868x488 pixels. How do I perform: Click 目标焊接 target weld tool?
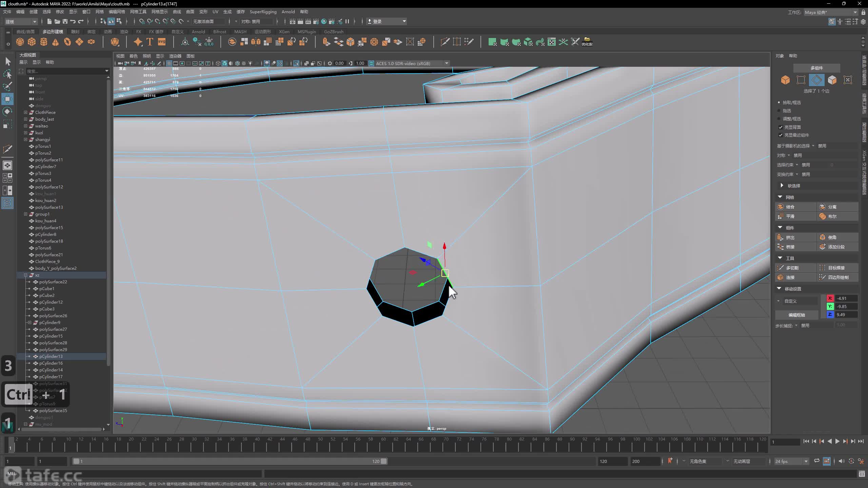pyautogui.click(x=838, y=268)
